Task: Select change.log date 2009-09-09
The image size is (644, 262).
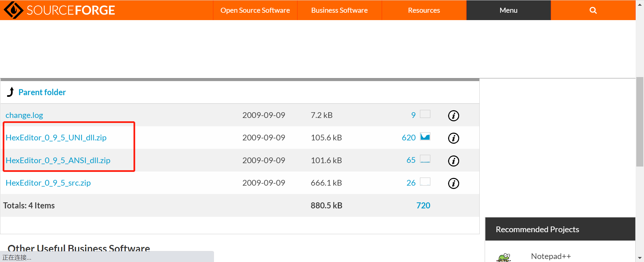Action: [x=264, y=115]
